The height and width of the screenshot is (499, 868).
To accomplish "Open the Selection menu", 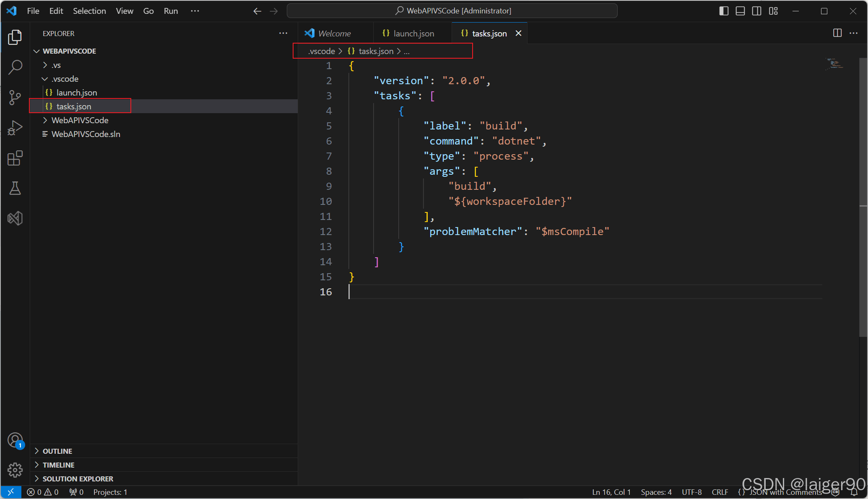I will (89, 11).
